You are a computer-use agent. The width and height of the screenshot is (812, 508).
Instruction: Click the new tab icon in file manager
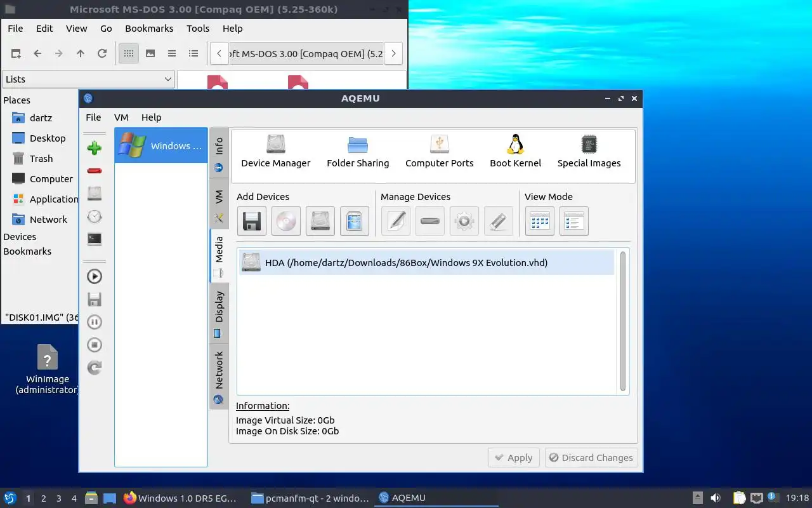[x=16, y=54]
